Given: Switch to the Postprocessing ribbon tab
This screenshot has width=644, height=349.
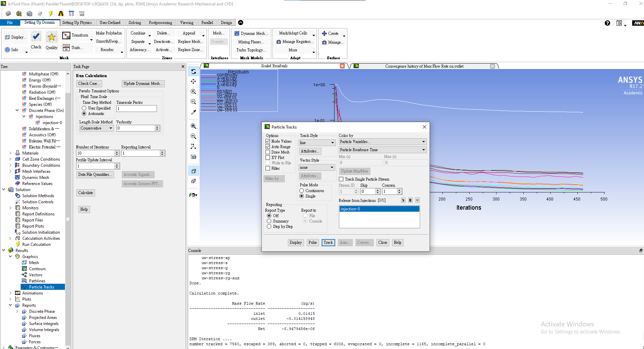Looking at the screenshot, I should [x=160, y=23].
